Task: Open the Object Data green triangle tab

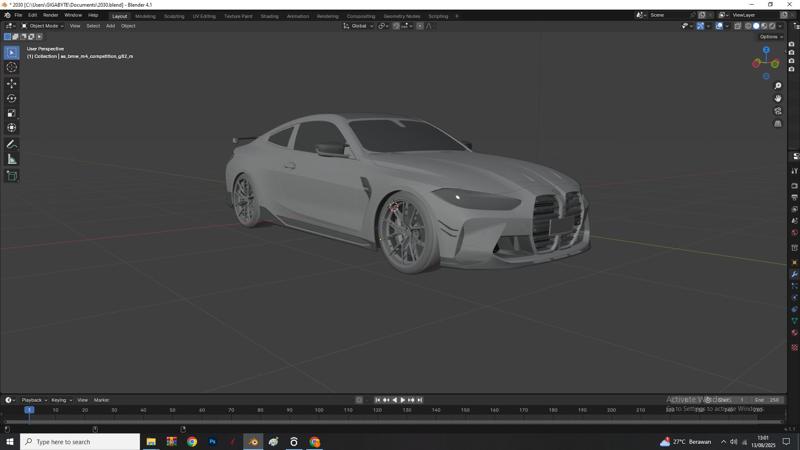Action: tap(794, 321)
